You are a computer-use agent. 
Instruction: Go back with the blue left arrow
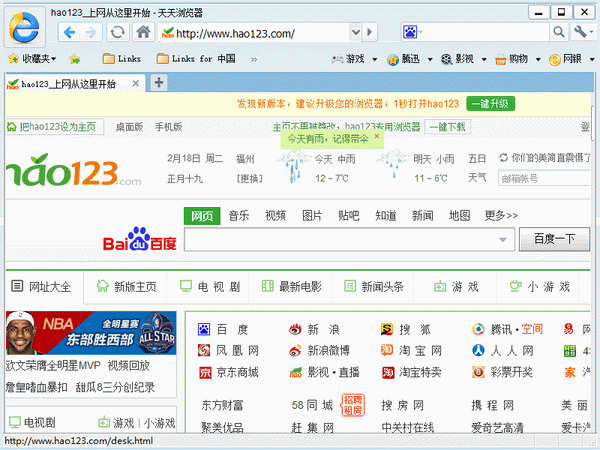click(x=69, y=32)
